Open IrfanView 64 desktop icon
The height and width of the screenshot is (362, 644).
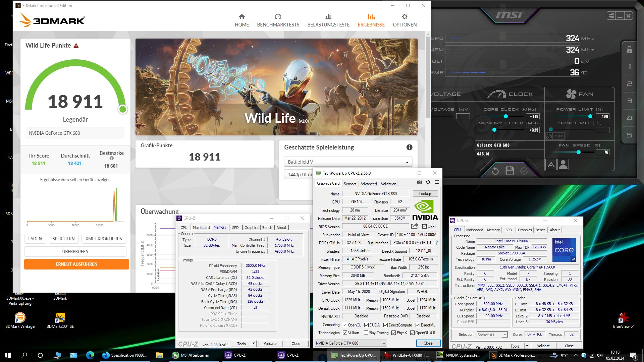pos(624,320)
